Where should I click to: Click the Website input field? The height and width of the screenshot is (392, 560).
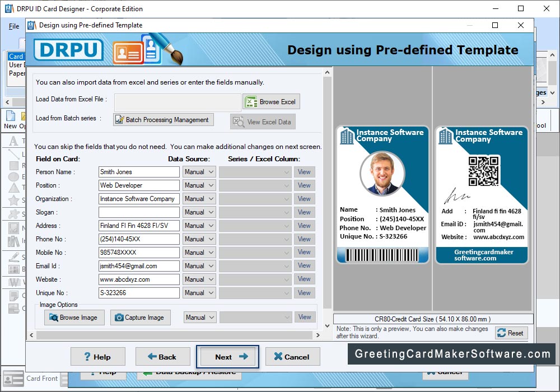139,279
